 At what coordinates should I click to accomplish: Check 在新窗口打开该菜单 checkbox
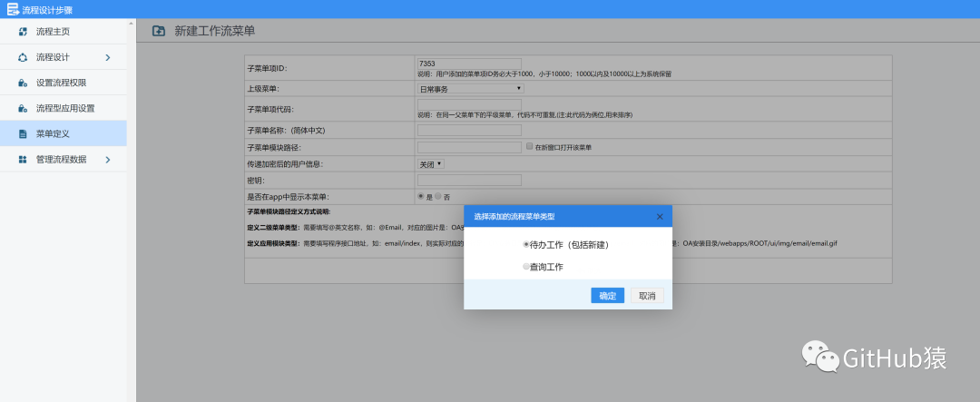529,146
